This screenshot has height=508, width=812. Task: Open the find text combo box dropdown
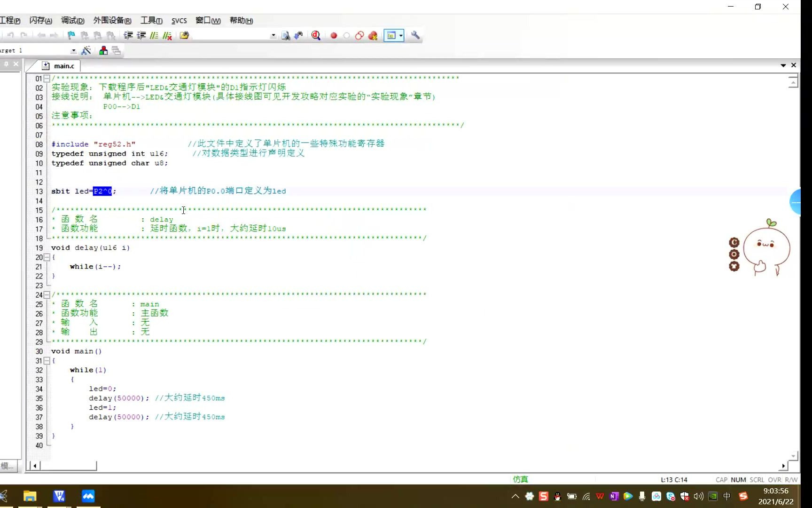273,35
